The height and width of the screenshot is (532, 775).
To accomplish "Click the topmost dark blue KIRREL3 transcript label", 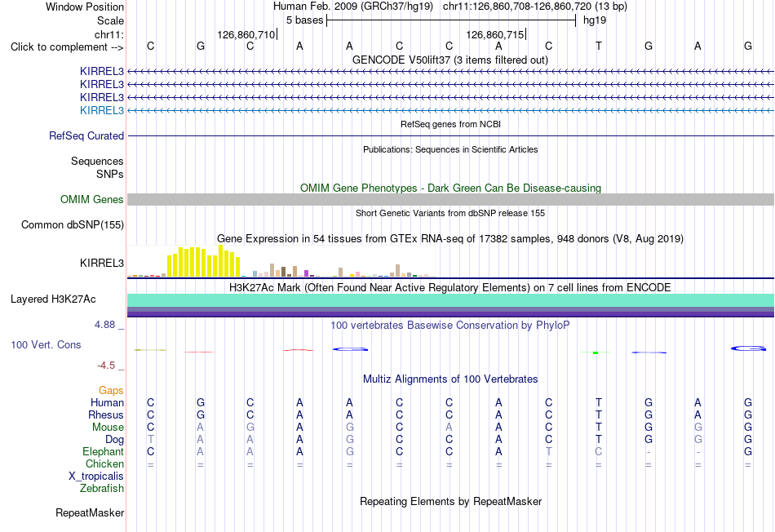I will point(102,71).
